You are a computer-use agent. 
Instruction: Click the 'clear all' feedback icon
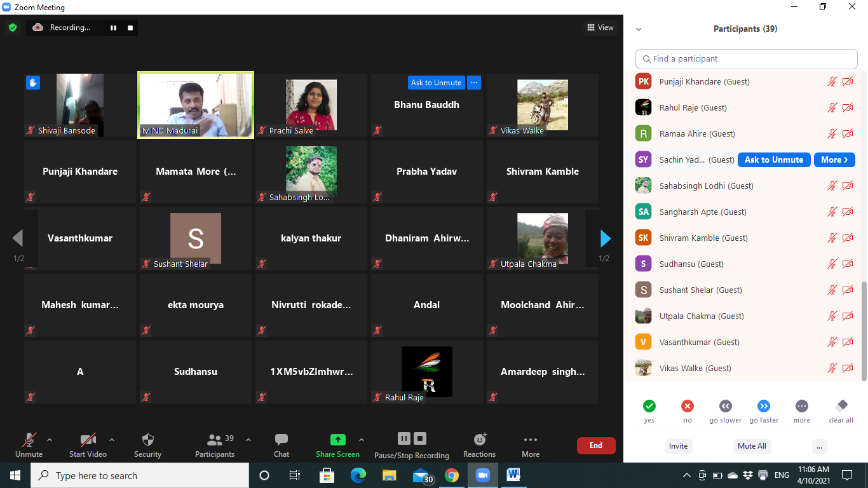841,406
